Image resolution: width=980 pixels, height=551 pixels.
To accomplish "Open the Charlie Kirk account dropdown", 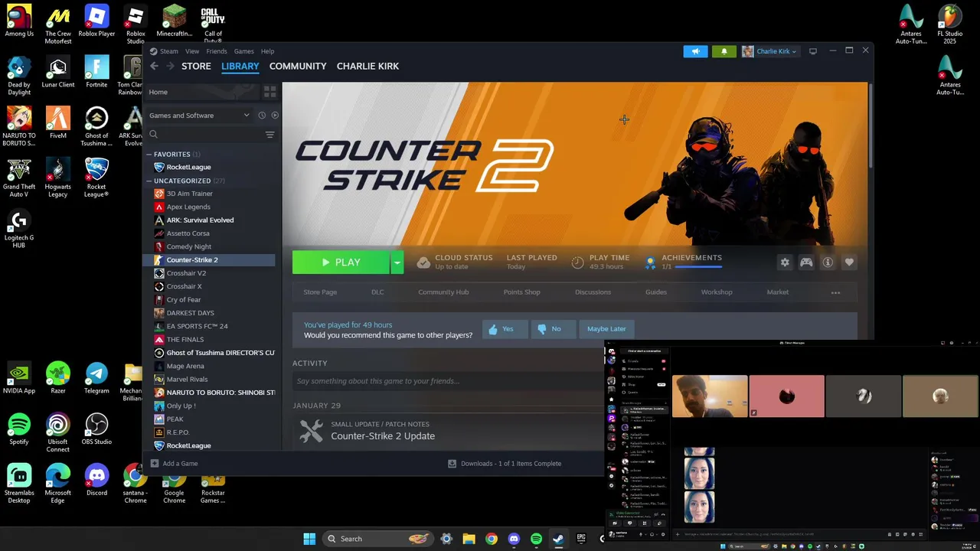I will [770, 51].
